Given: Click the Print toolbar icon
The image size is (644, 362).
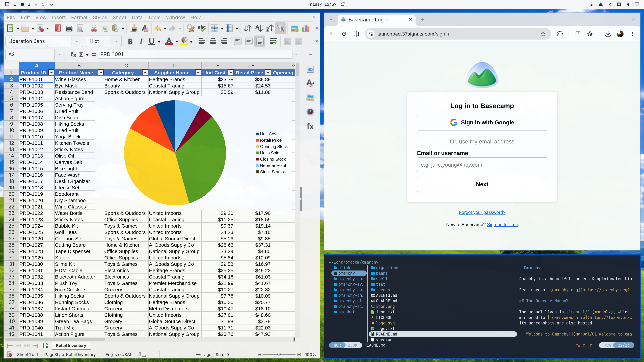Looking at the screenshot, I should pyautogui.click(x=69, y=28).
